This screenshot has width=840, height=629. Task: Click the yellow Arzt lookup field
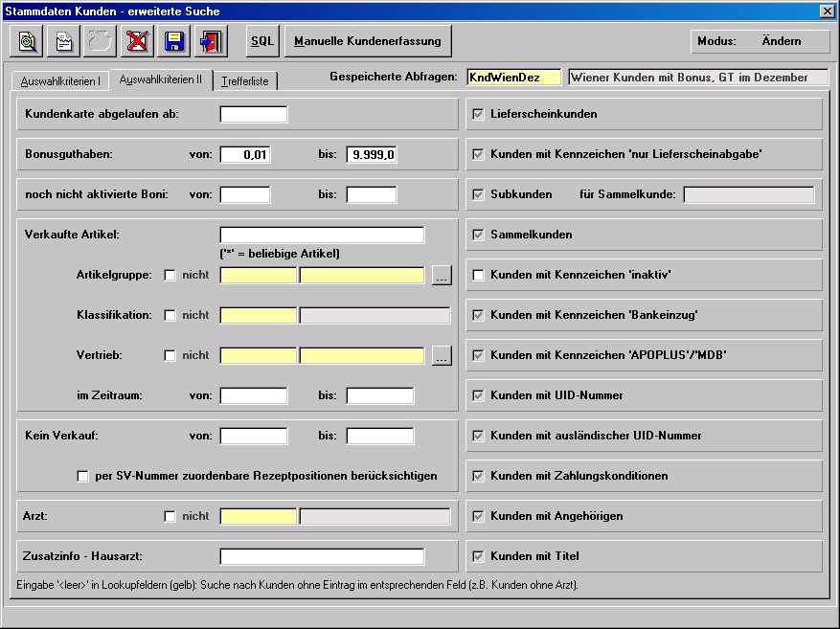coord(259,517)
